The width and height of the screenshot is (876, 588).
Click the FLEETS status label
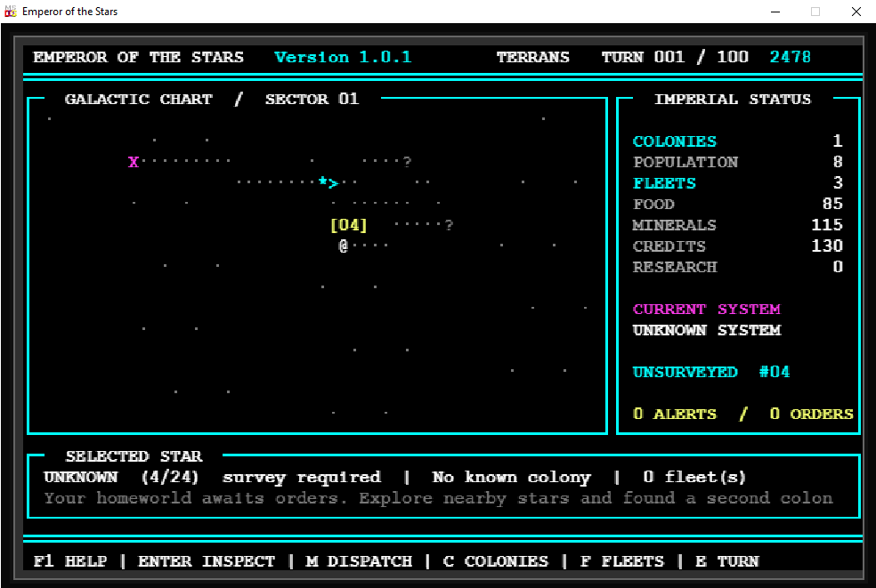tap(664, 183)
